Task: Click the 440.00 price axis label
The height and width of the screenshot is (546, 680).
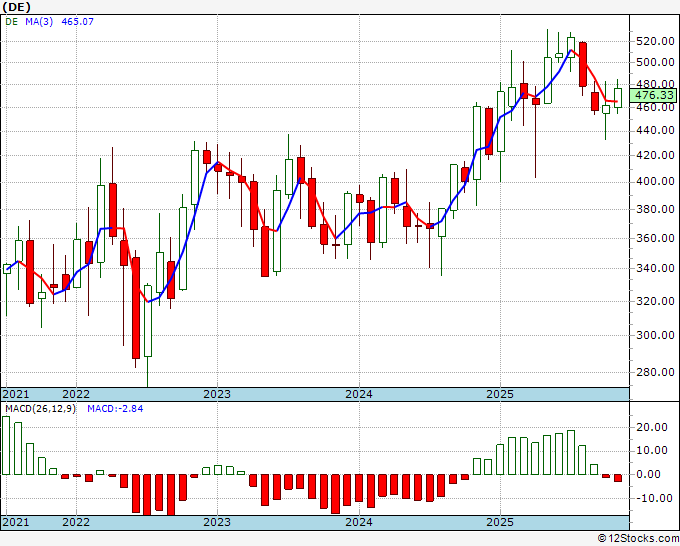Action: click(x=655, y=131)
